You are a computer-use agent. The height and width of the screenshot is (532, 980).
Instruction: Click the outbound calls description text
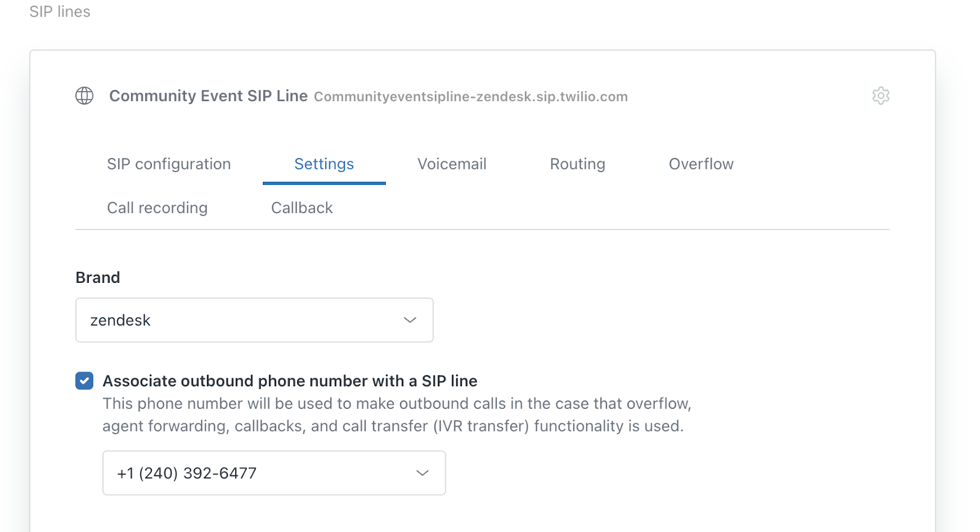[397, 415]
